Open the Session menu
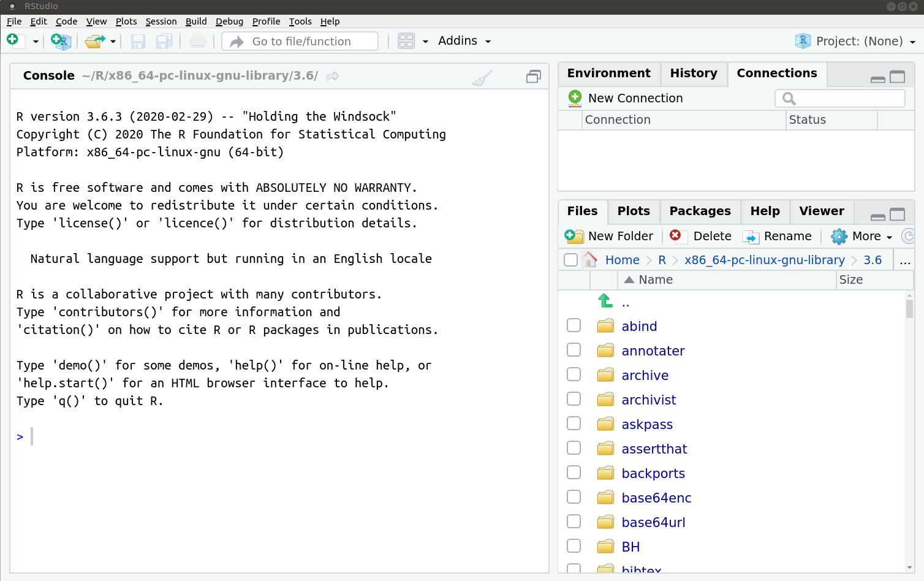The image size is (924, 581). coord(161,21)
